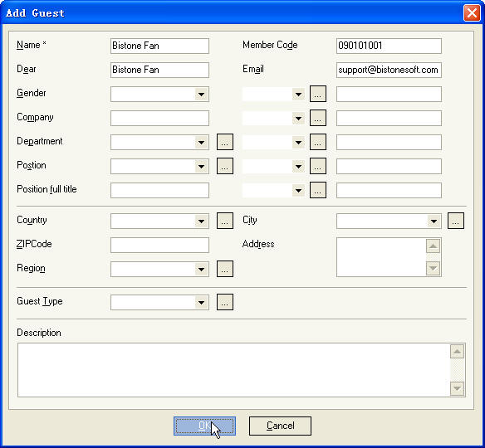The image size is (485, 448).
Task: Click the Position full title text field
Action: tap(159, 190)
